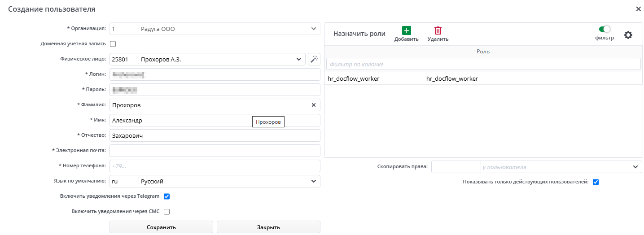
Task: Close the Создание пользователя dialog
Action: click(x=638, y=9)
